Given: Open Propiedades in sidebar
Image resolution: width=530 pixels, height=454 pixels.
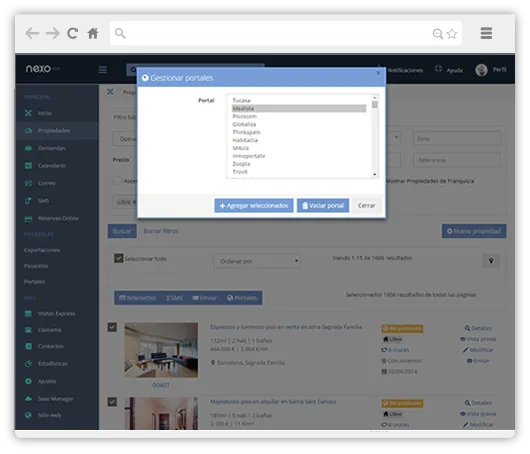Looking at the screenshot, I should [54, 130].
